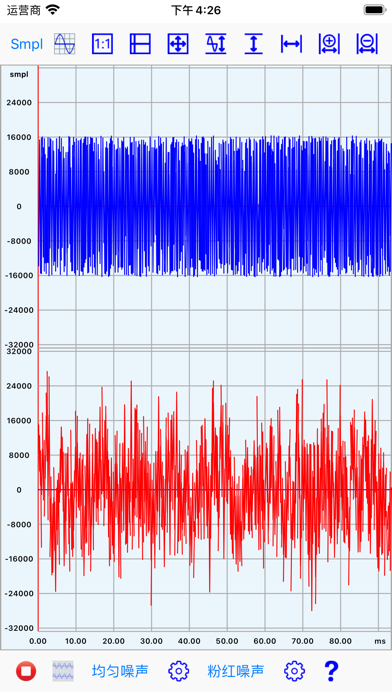Click the 50.00 time axis label
This screenshot has width=392, height=696.
click(x=227, y=641)
